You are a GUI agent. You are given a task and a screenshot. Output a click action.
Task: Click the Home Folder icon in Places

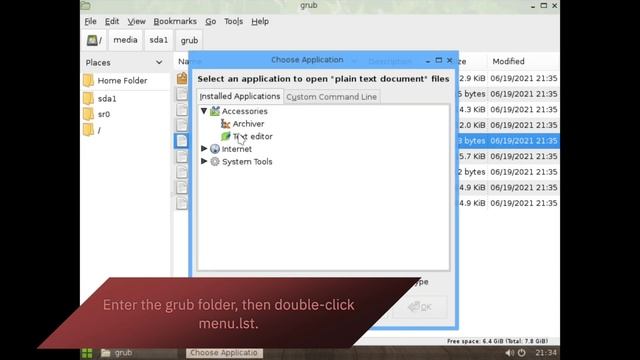pos(88,80)
